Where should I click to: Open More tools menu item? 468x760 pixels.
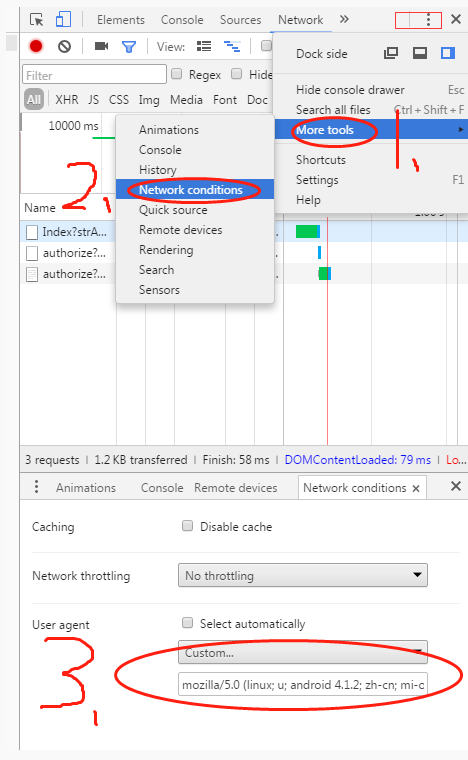372,130
